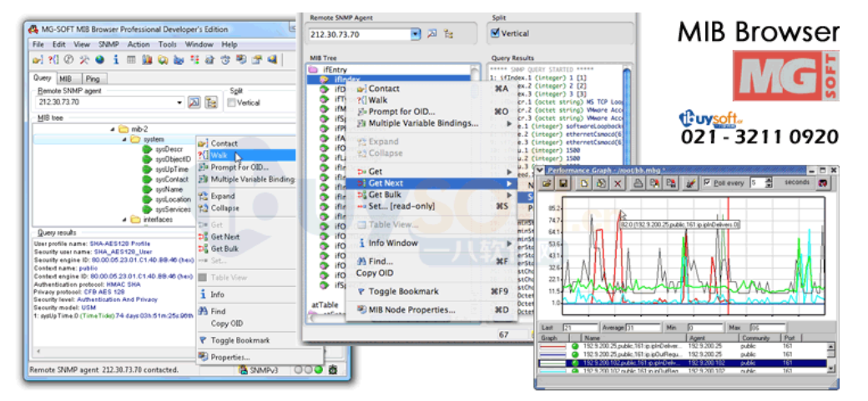Open the Tools menu

[167, 44]
